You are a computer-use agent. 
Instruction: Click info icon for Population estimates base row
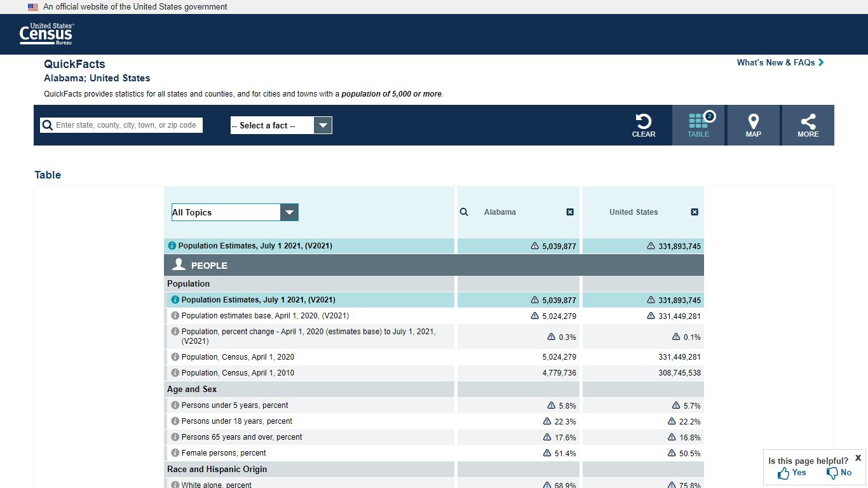(x=175, y=316)
